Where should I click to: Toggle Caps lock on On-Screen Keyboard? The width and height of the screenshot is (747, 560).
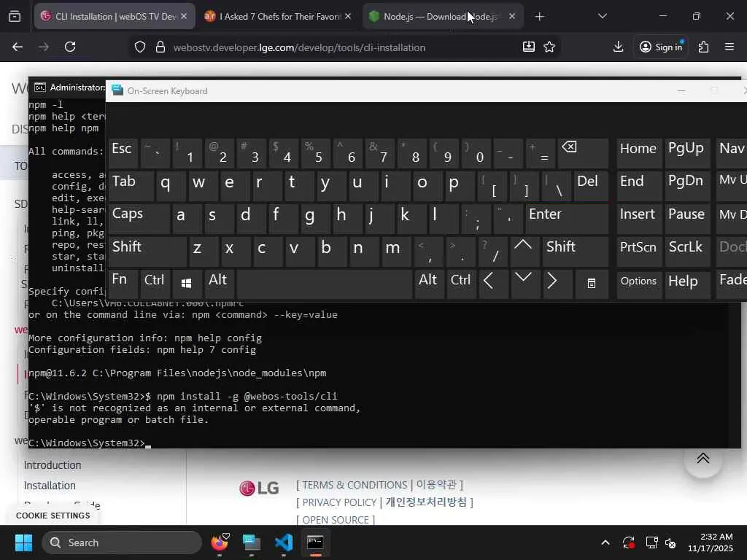coord(139,218)
